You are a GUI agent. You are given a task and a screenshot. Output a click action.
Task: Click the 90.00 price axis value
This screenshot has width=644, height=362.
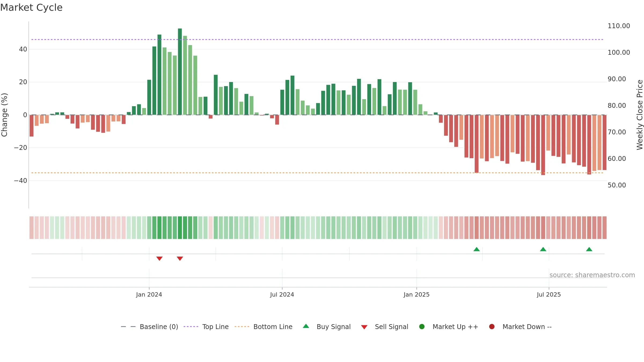tap(617, 79)
